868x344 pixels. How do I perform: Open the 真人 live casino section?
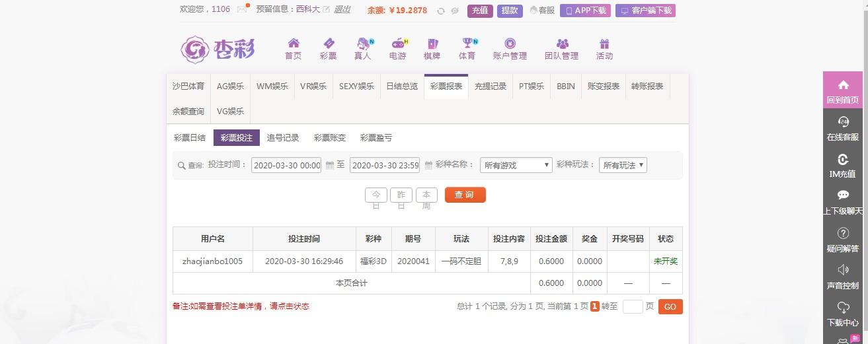coord(363,49)
